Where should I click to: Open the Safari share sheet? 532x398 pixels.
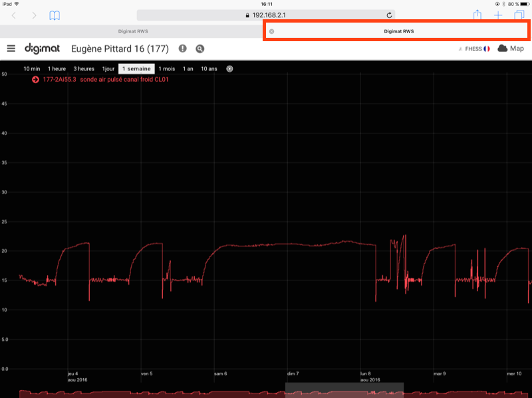(477, 15)
